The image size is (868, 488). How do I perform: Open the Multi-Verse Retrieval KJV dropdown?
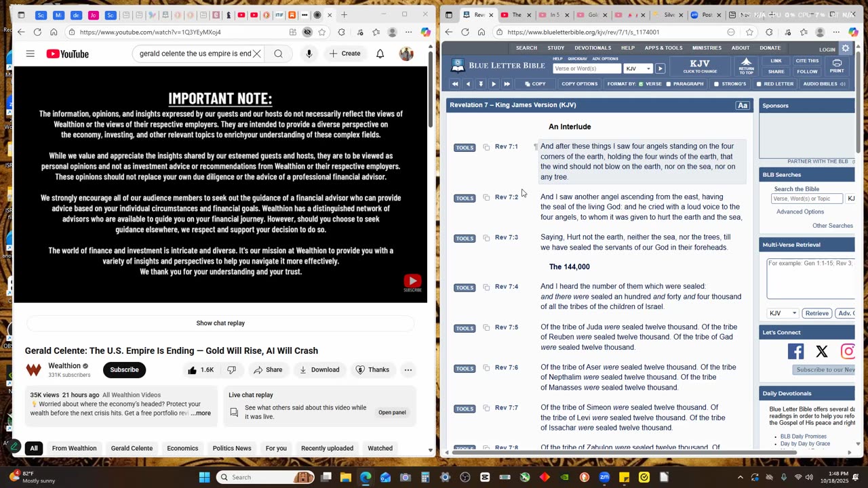point(783,313)
